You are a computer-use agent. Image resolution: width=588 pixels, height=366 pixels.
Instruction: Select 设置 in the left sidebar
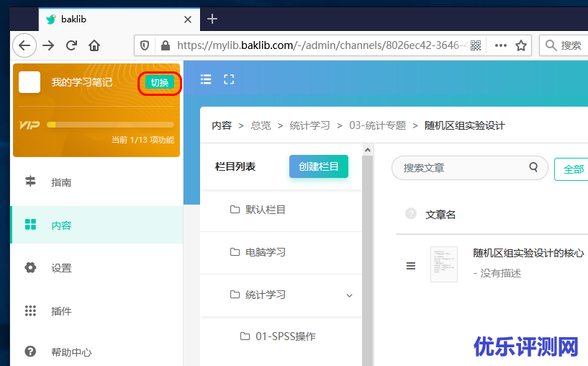coord(61,268)
